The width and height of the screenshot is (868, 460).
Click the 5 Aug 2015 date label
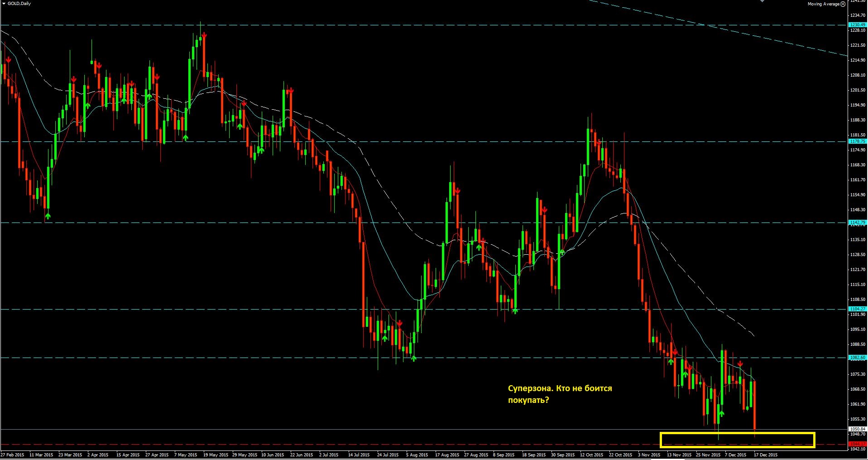(417, 455)
